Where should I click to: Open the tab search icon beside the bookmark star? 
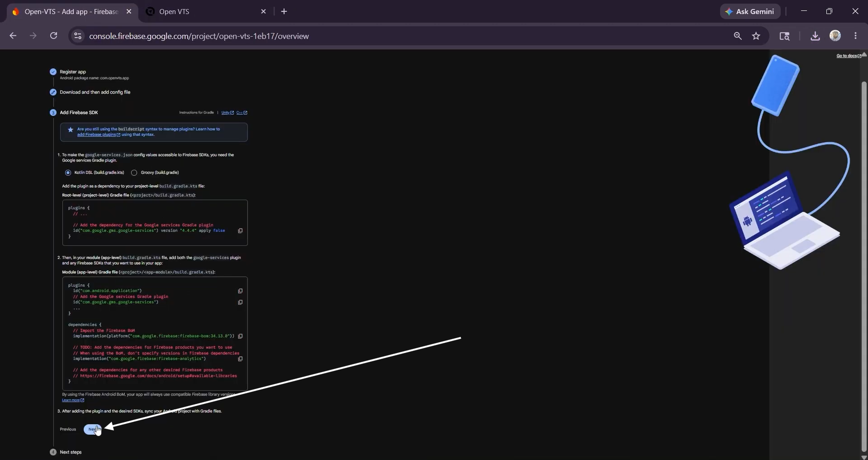click(x=784, y=36)
